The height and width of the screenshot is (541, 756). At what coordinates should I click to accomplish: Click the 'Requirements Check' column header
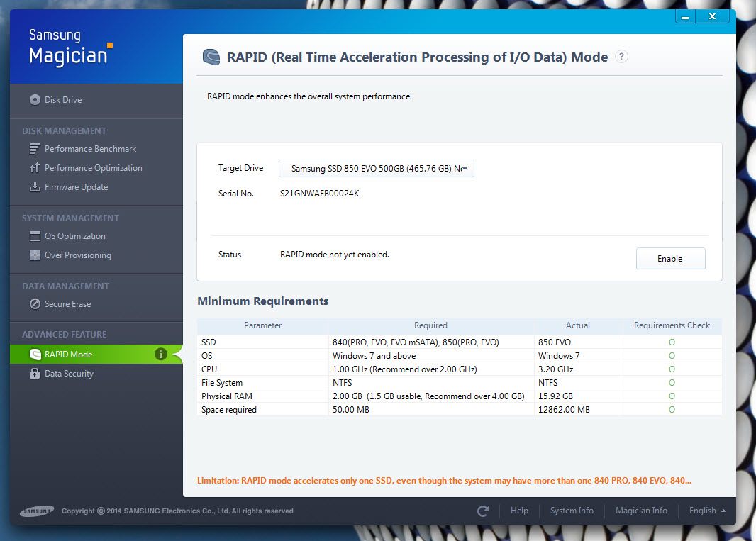[672, 325]
